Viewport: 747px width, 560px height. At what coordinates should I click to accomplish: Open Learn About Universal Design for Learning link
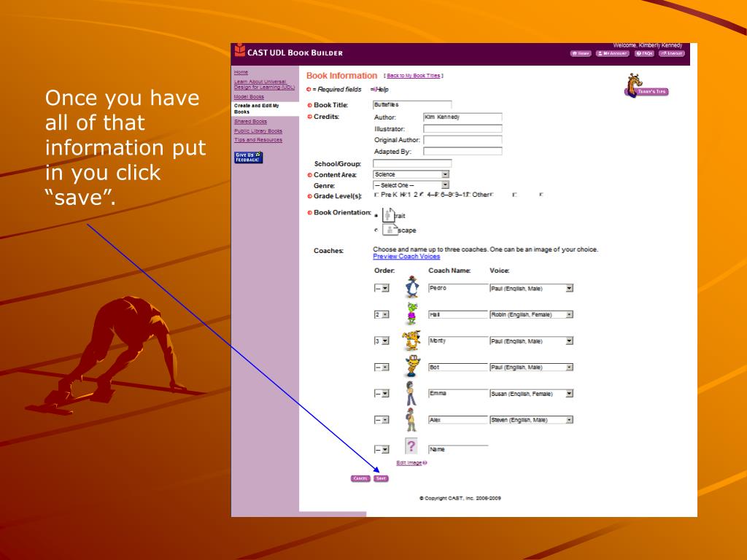[x=264, y=85]
